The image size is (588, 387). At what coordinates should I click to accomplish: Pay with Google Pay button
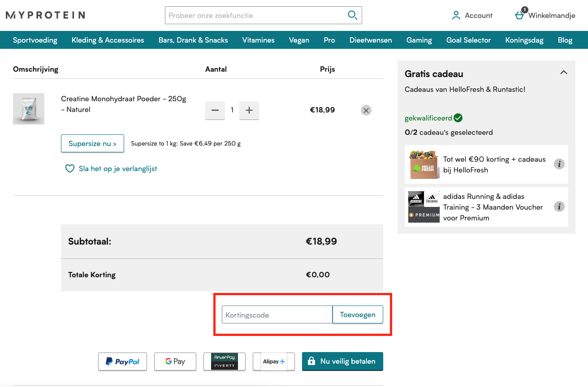click(175, 361)
